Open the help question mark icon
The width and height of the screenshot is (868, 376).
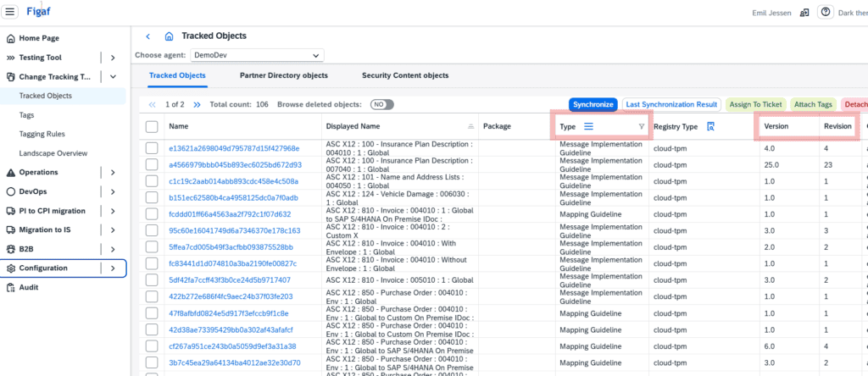826,12
